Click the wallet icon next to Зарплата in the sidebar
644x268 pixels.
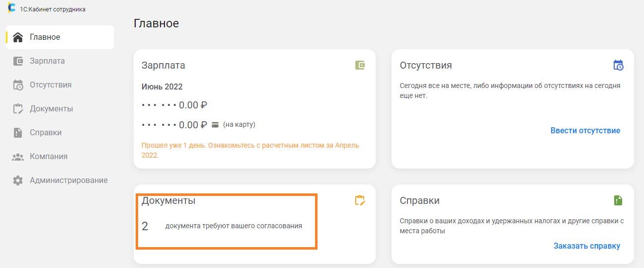pos(18,61)
